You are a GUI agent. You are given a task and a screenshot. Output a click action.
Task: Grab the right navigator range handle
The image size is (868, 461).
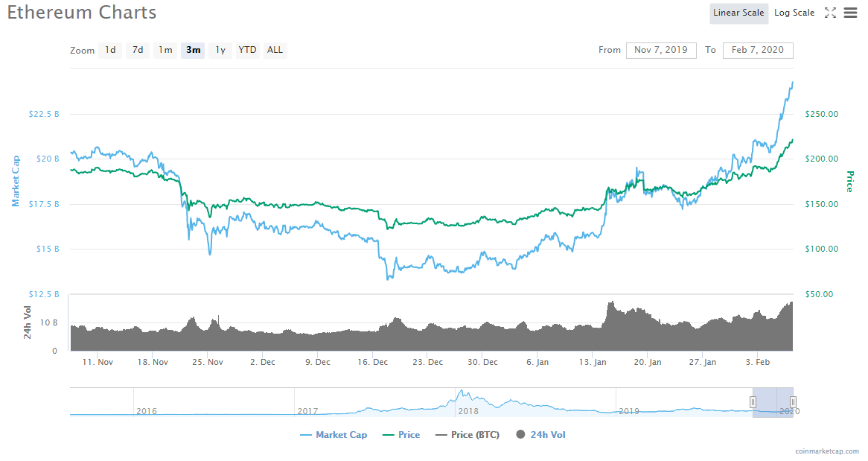point(793,401)
